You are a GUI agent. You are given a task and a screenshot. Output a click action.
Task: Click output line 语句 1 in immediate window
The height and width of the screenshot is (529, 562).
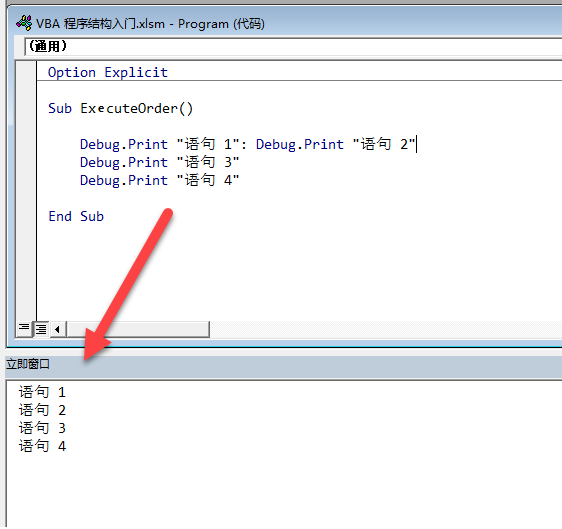[42, 392]
